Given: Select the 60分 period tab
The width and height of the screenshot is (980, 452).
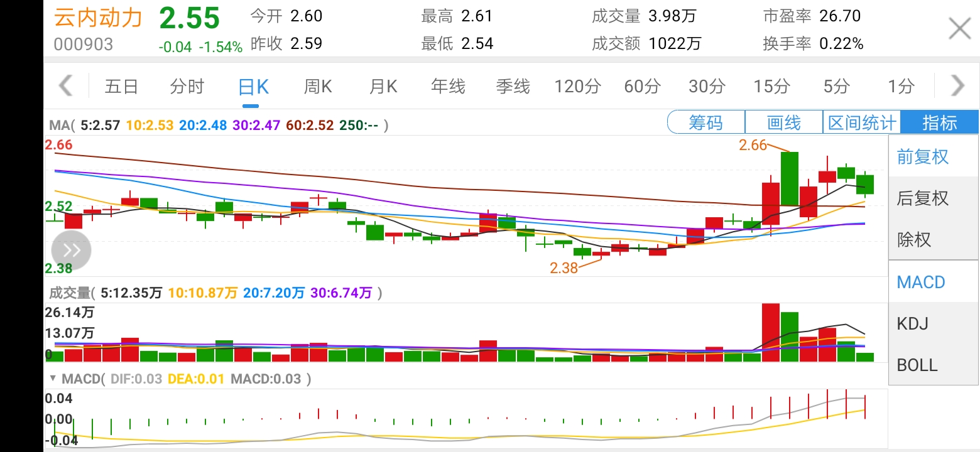Looking at the screenshot, I should pyautogui.click(x=642, y=87).
